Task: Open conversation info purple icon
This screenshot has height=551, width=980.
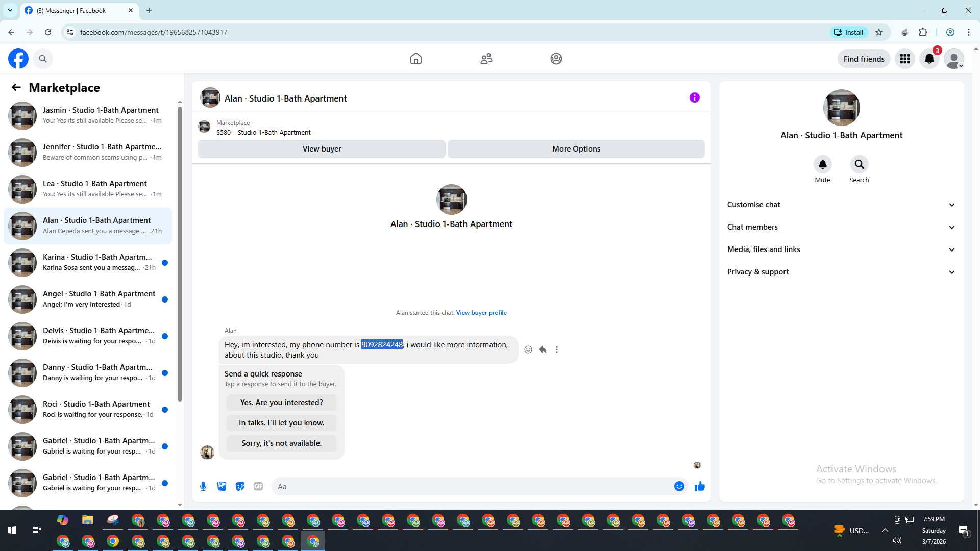Action: [x=695, y=97]
